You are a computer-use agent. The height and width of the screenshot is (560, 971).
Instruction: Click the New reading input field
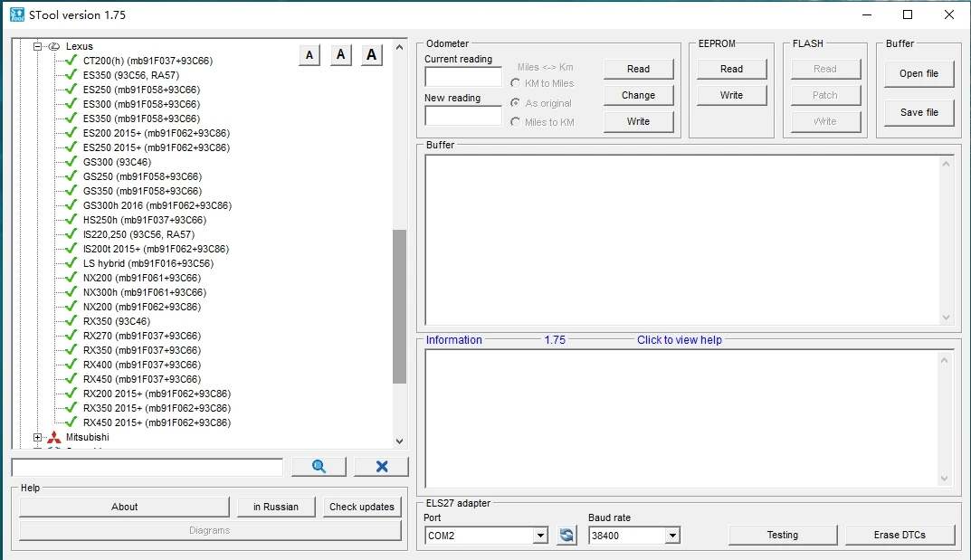[x=462, y=116]
